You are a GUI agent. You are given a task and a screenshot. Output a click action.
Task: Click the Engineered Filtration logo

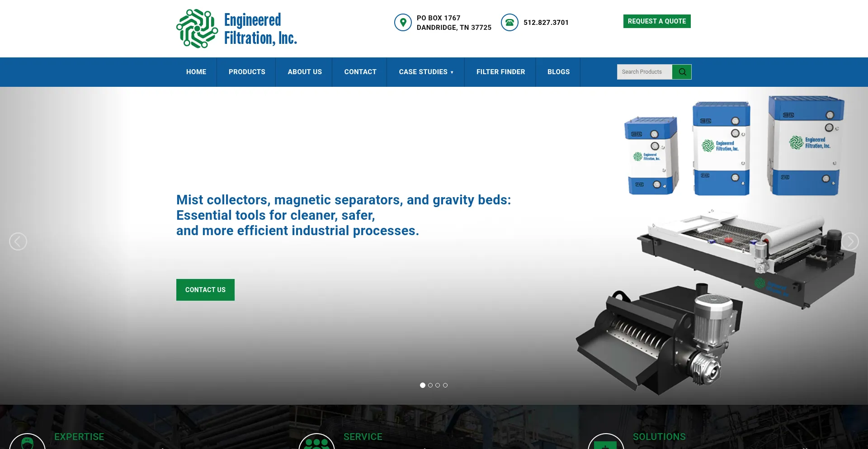[x=236, y=28]
